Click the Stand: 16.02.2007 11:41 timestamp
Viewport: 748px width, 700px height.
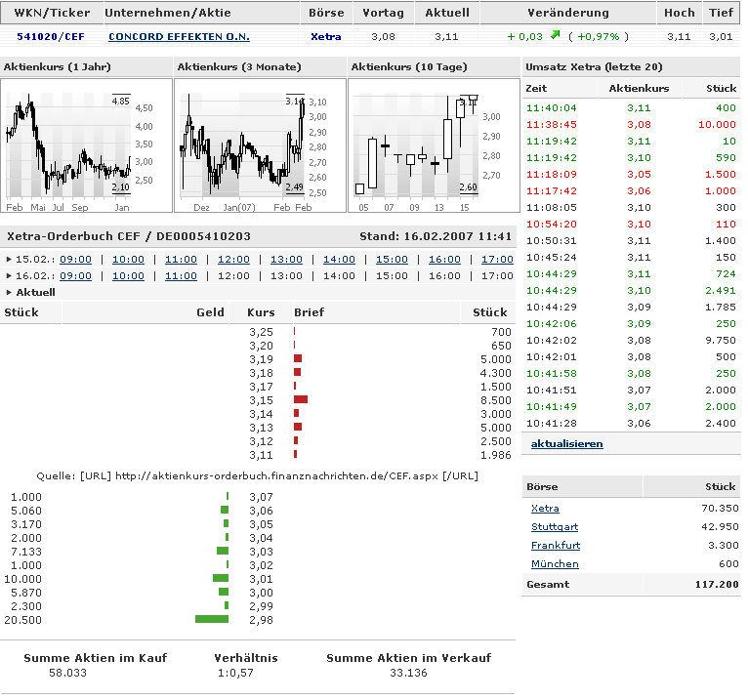coord(436,236)
